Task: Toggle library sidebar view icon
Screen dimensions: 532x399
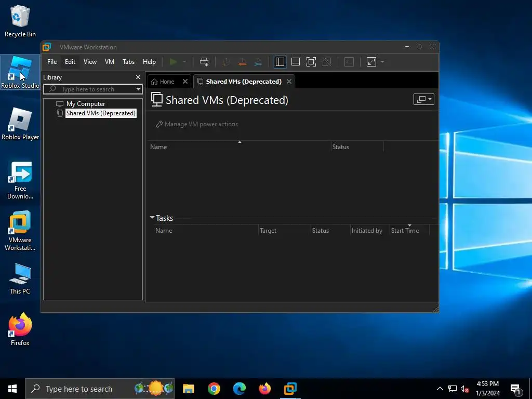Action: click(280, 62)
